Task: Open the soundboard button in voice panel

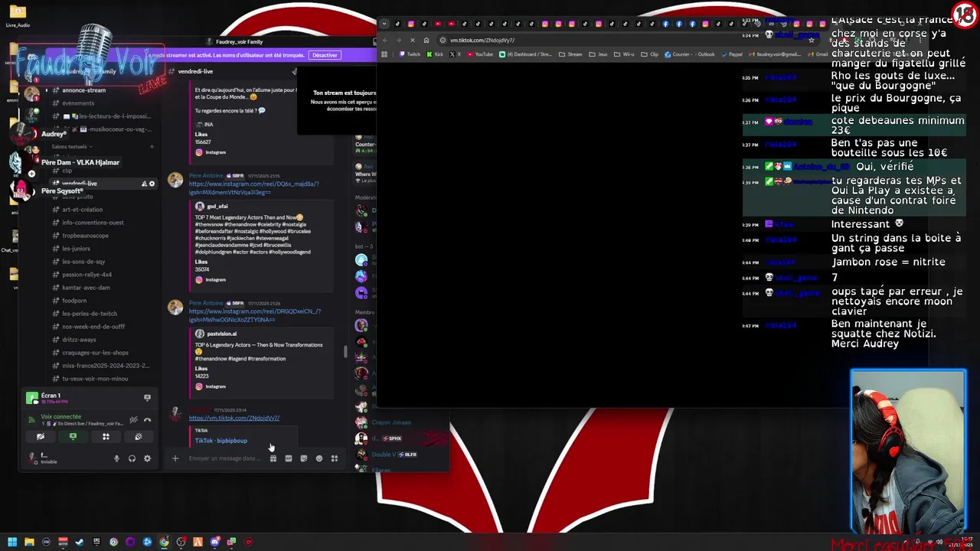Action: pyautogui.click(x=139, y=437)
